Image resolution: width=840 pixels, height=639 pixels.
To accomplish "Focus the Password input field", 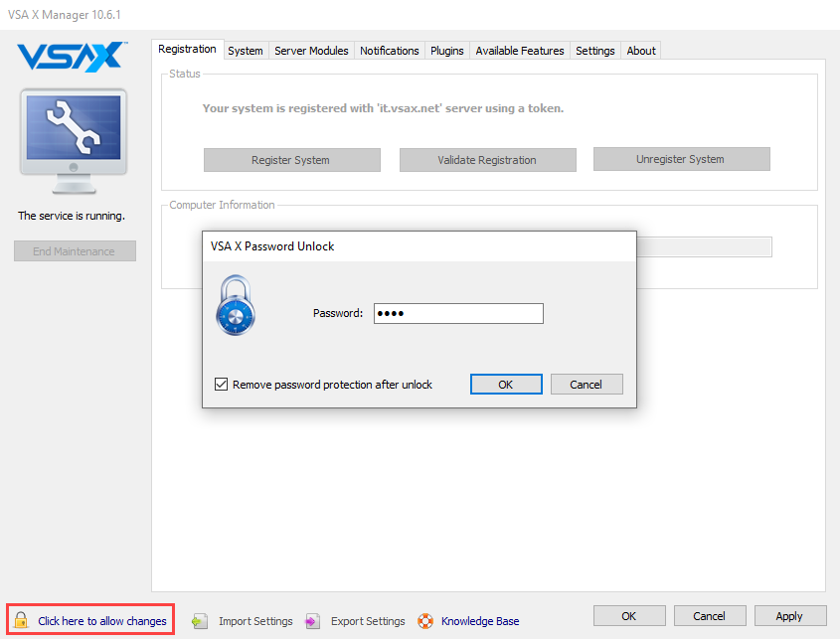I will tap(458, 313).
